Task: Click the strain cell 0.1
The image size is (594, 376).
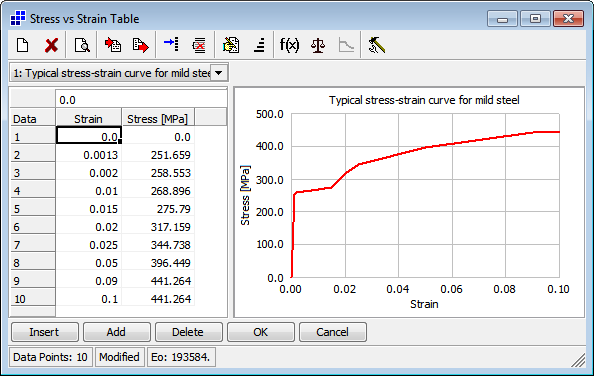Action: tap(89, 298)
